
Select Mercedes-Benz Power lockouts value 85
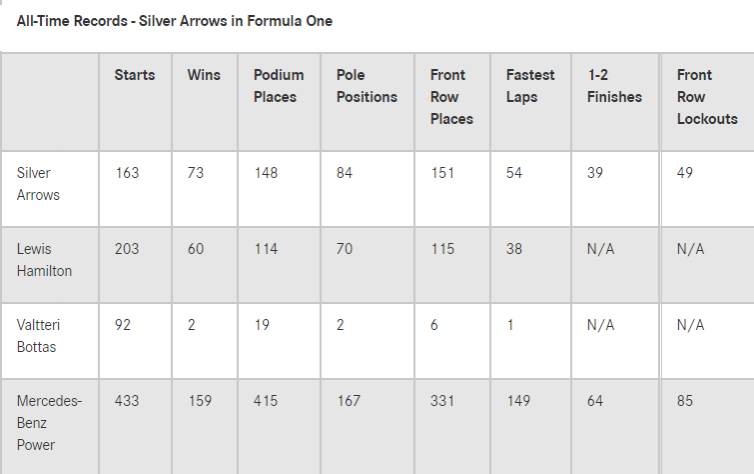pos(685,401)
